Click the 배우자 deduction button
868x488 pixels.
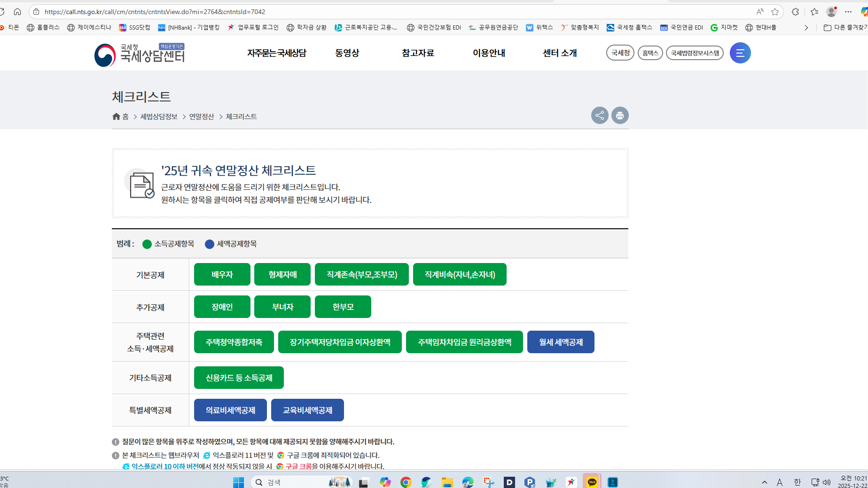[x=222, y=274]
